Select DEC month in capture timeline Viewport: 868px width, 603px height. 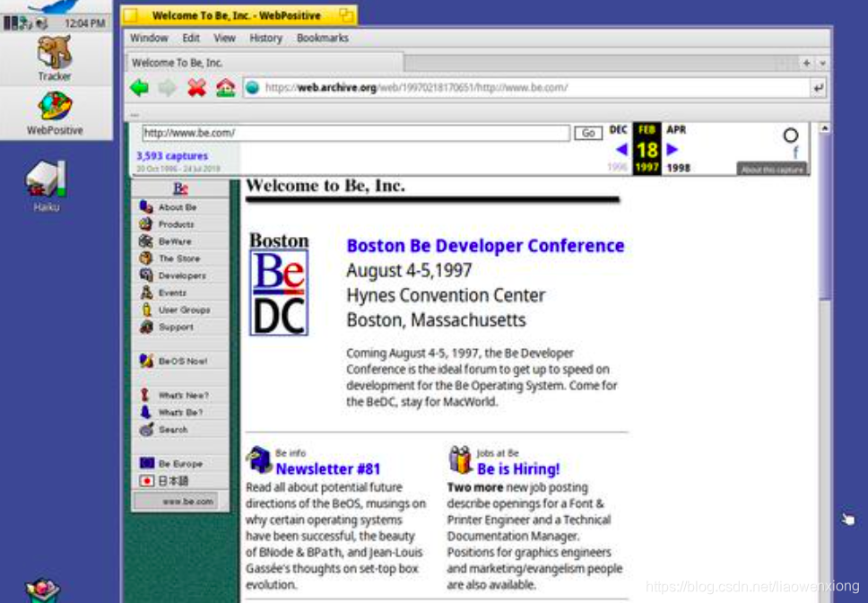pos(618,129)
